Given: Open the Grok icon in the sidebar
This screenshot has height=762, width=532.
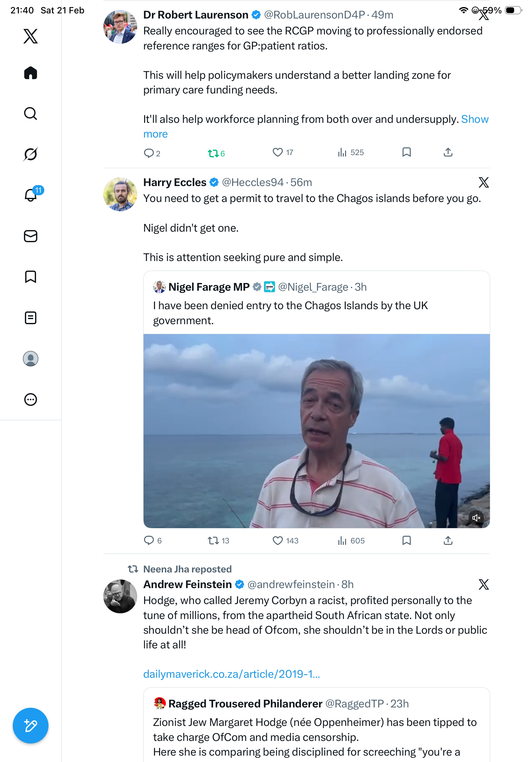Looking at the screenshot, I should [x=31, y=154].
